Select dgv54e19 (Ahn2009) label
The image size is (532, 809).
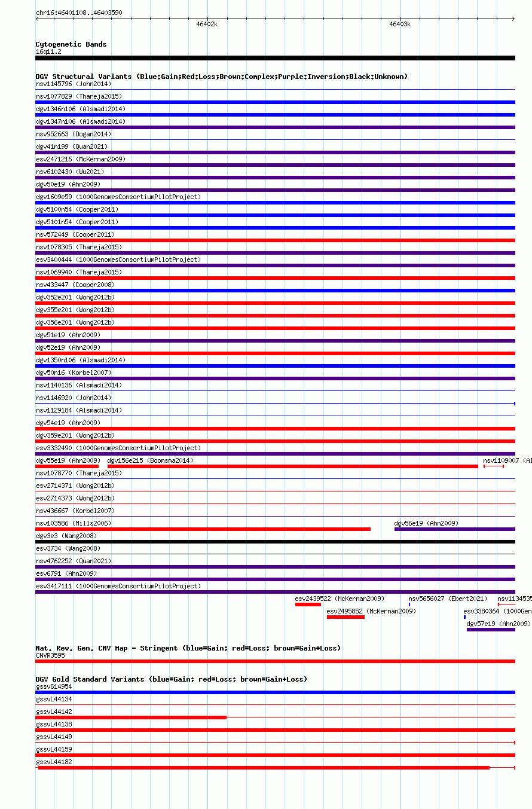click(x=68, y=423)
